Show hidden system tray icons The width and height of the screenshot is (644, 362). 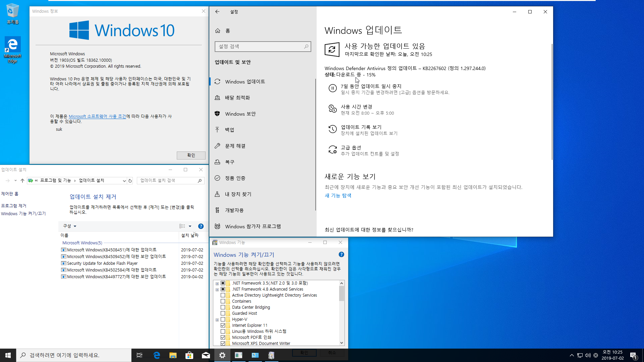[572, 355]
